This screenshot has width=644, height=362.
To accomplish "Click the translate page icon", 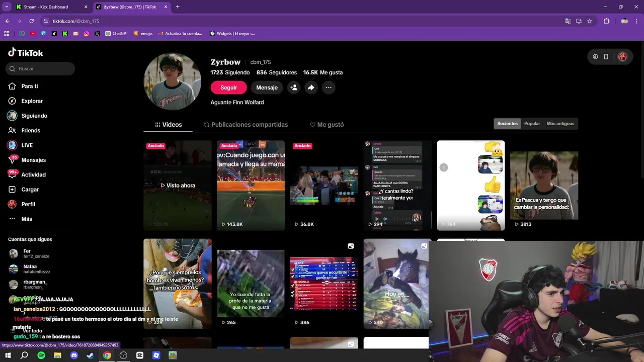I will (x=568, y=21).
